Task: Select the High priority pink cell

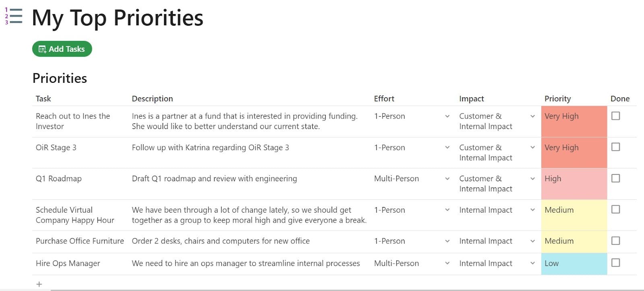Action: click(574, 184)
